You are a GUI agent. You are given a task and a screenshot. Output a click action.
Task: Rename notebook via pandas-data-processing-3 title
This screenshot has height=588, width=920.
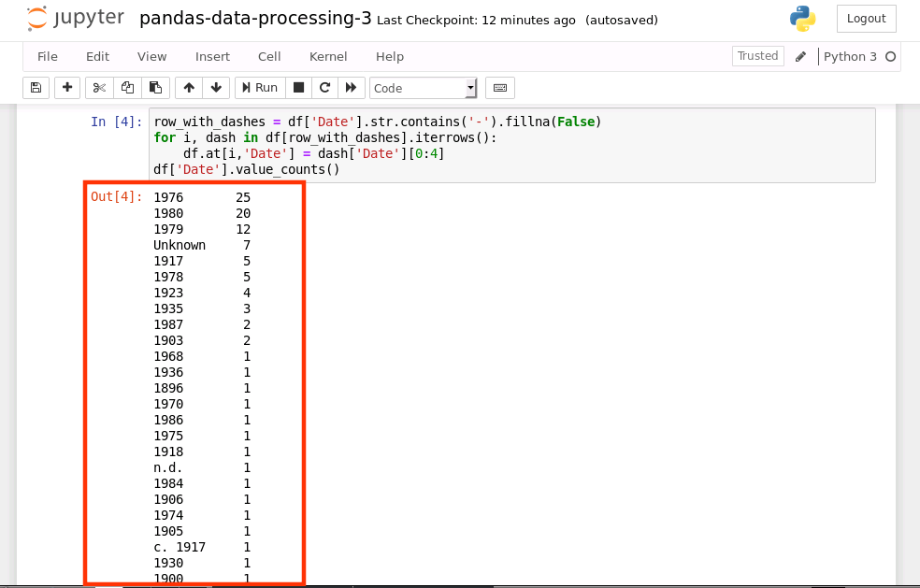coord(255,19)
